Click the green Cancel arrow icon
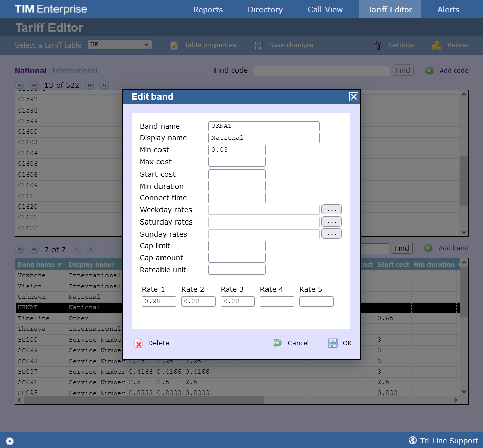483x448 pixels. pos(277,343)
